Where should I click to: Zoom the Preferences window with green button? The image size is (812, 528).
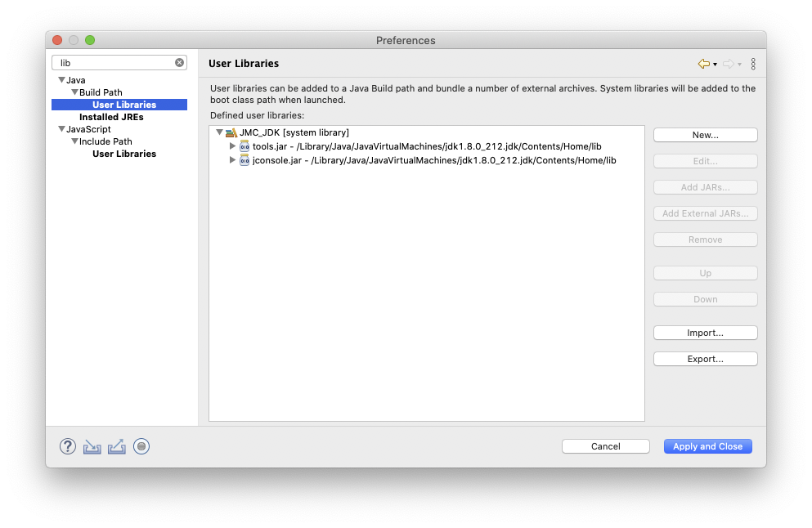coord(90,40)
